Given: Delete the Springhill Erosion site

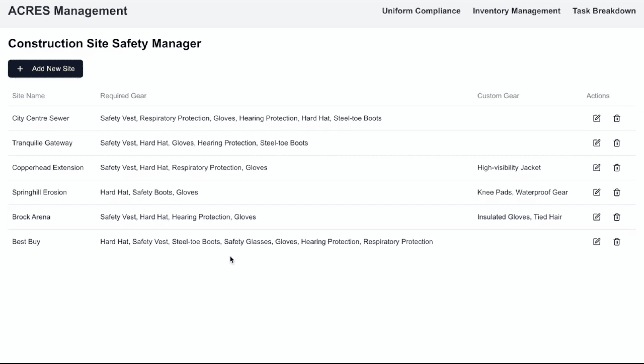Looking at the screenshot, I should [616, 192].
